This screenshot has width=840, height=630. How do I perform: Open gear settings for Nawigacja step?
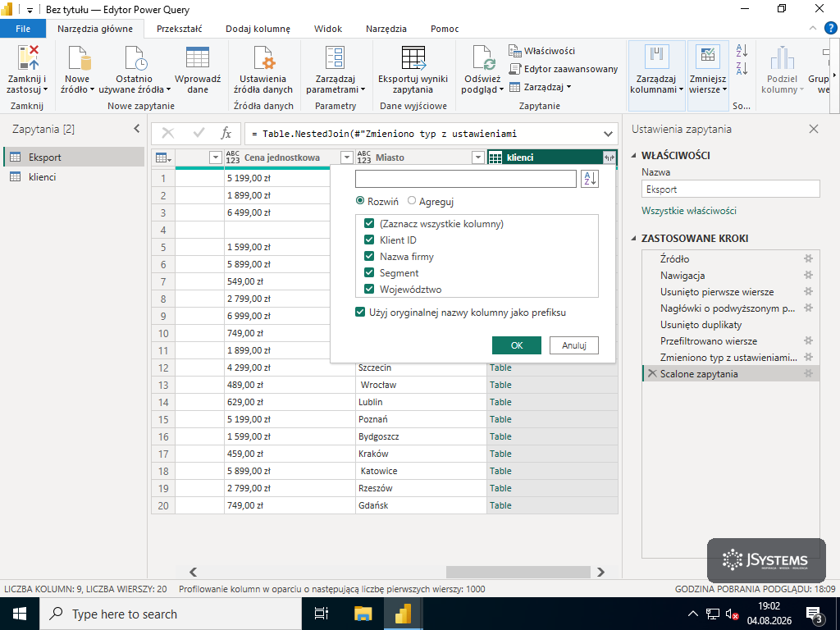(x=808, y=276)
